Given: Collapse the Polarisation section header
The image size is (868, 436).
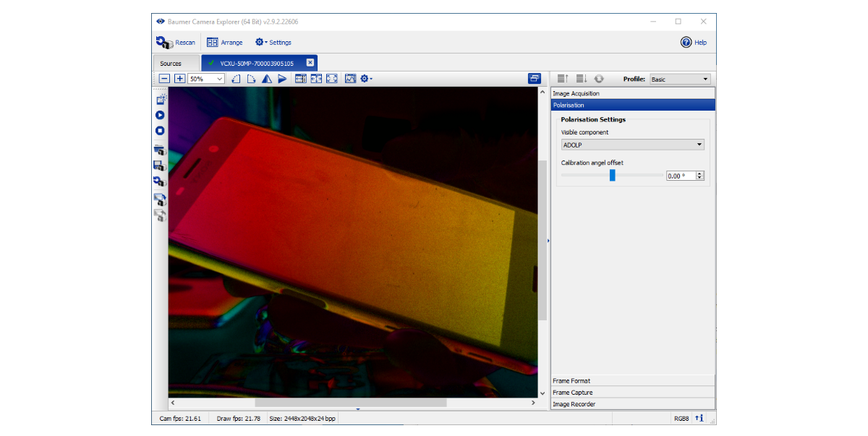Looking at the screenshot, I should tap(633, 105).
